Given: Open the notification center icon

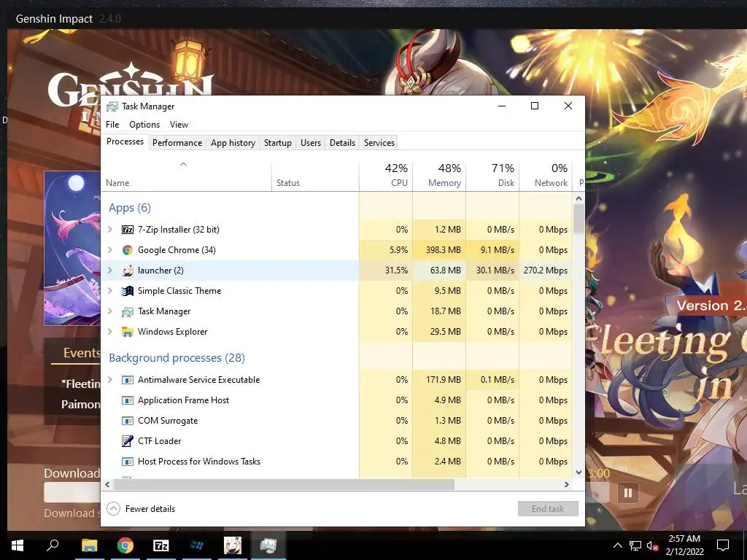Looking at the screenshot, I should (723, 545).
